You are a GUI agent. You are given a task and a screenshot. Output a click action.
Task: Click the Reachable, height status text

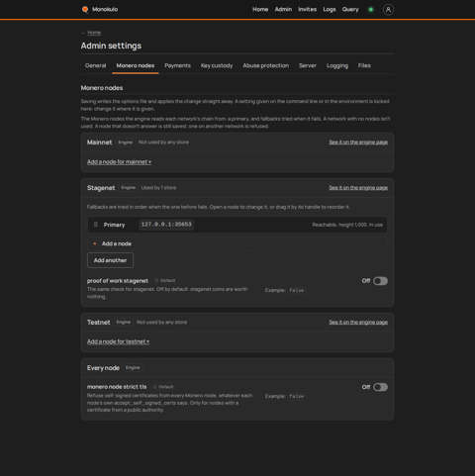(347, 225)
